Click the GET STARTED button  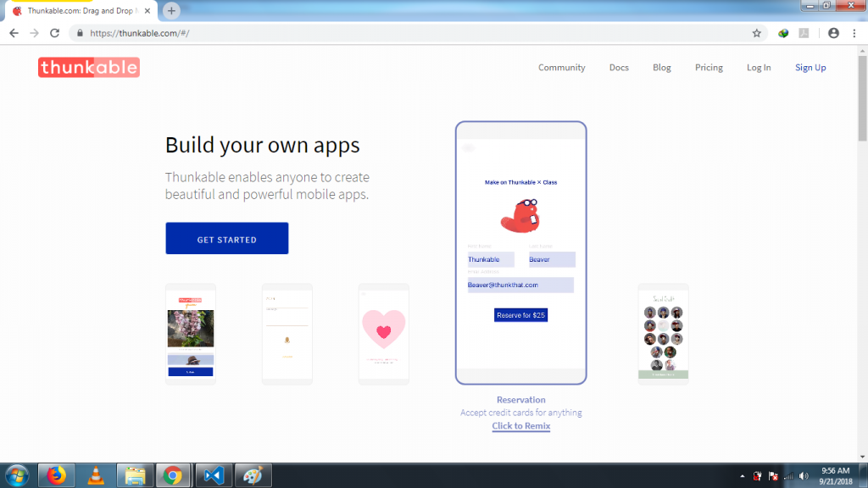pos(227,238)
